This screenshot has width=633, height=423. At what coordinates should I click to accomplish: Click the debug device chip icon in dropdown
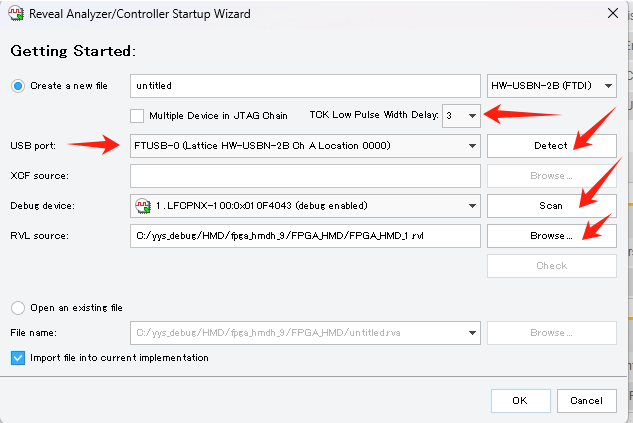pyautogui.click(x=143, y=206)
